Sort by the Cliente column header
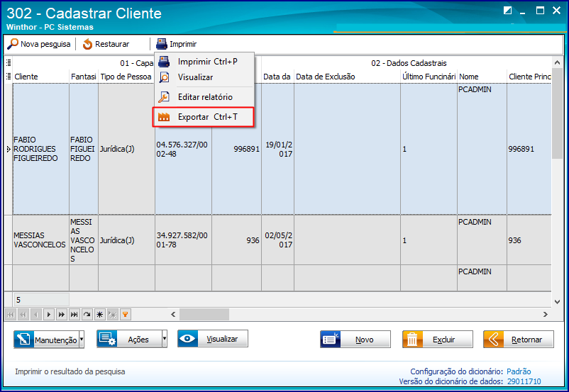569x392 pixels. [x=40, y=77]
